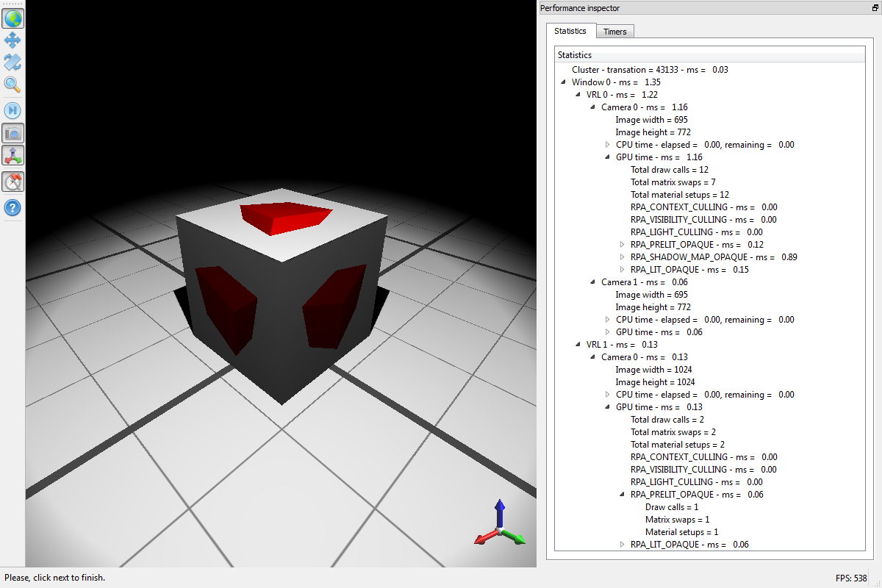Toggle the axes gizmo display
The image size is (882, 588).
coord(12,156)
